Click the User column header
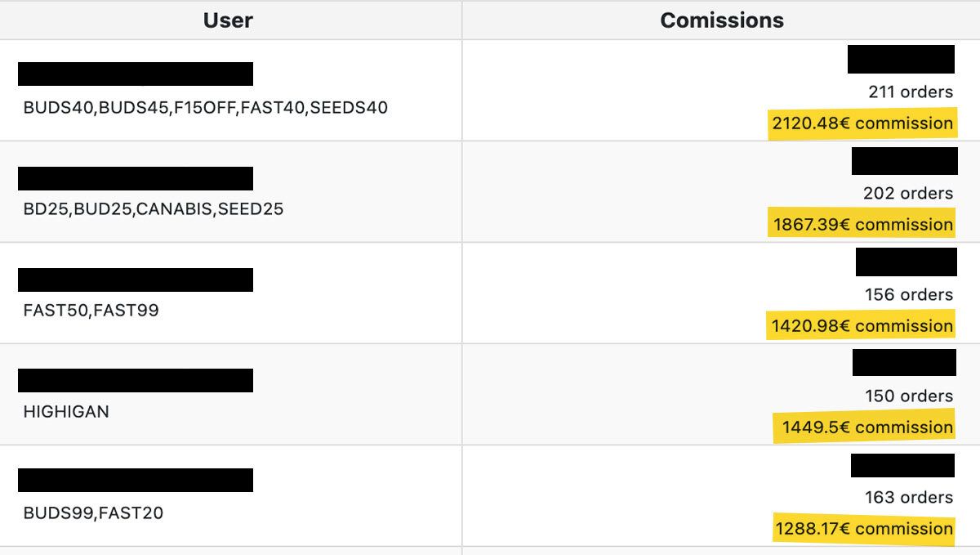 coord(228,20)
